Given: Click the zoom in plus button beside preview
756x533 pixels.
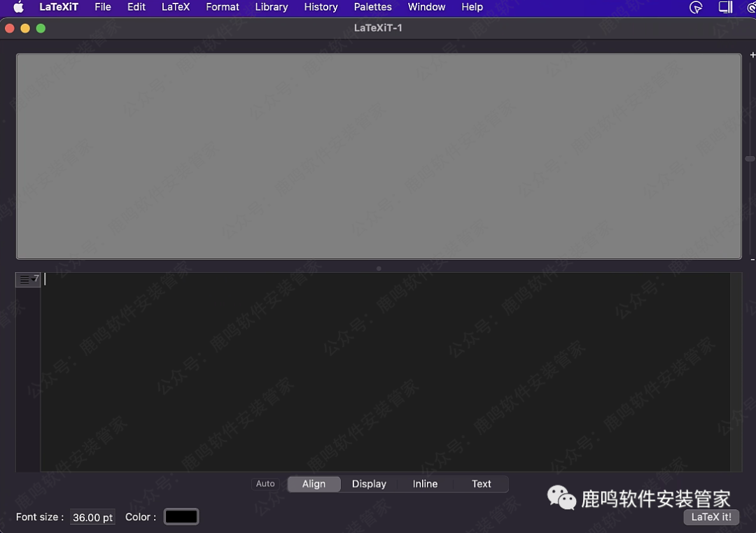Looking at the screenshot, I should tap(752, 55).
